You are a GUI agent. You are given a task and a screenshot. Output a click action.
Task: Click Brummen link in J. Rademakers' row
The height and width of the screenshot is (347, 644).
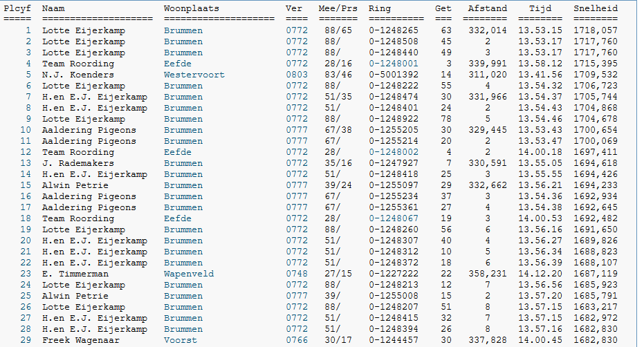(183, 163)
